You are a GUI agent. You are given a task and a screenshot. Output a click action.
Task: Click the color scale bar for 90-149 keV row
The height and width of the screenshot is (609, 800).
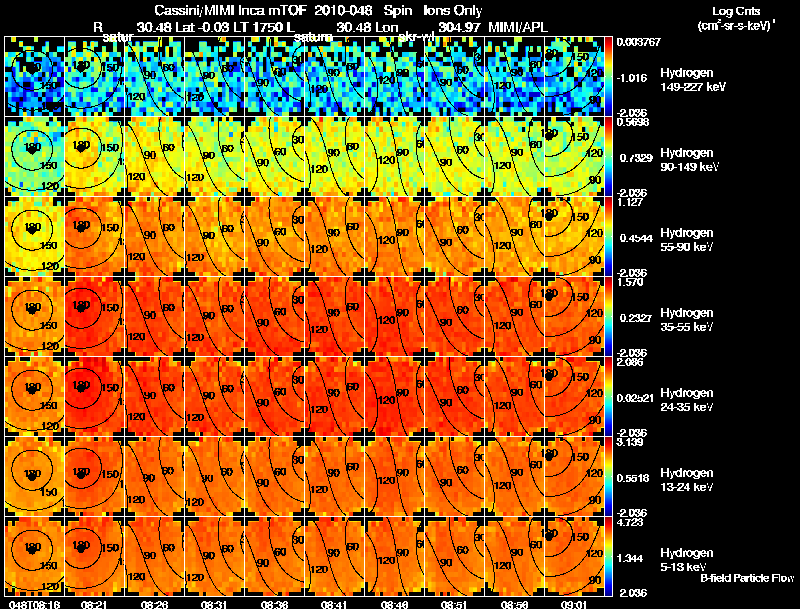[608, 156]
